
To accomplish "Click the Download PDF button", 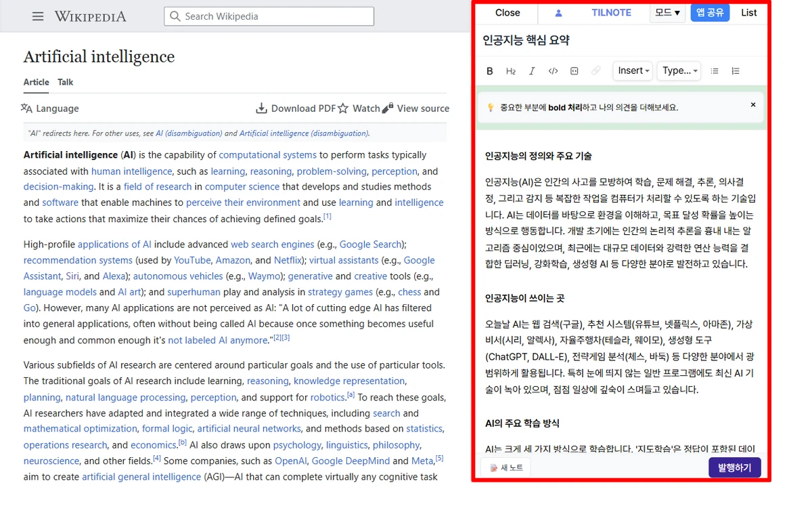I will click(x=296, y=108).
